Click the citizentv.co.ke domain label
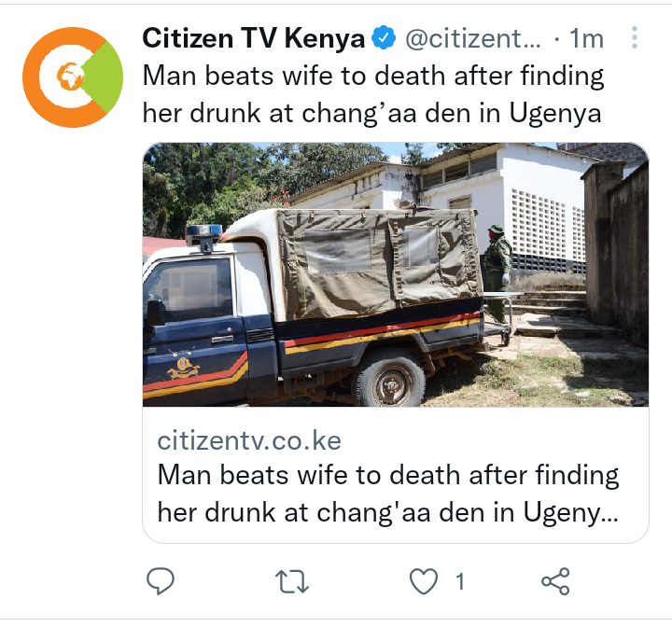Image resolution: width=672 pixels, height=627 pixels. pyautogui.click(x=249, y=440)
